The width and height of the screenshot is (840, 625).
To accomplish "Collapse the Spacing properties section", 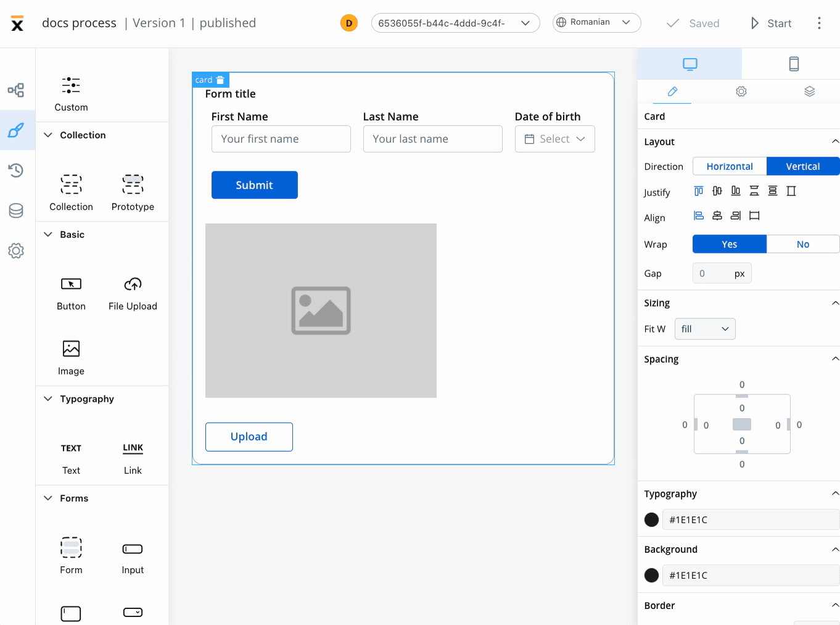I will (835, 358).
